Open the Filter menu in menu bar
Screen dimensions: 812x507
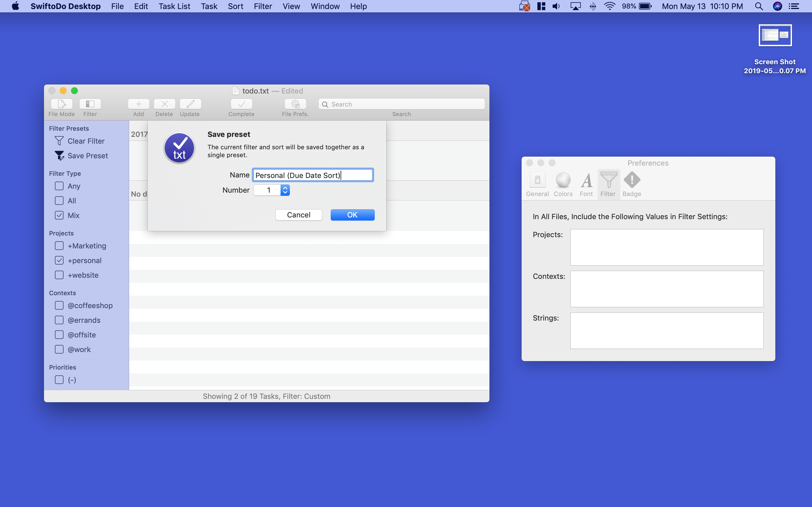click(263, 6)
